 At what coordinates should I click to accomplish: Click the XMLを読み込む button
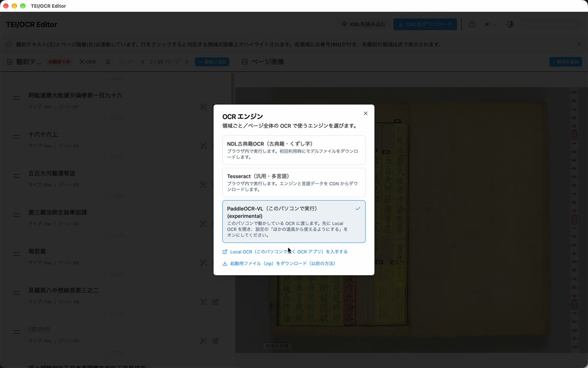coord(364,25)
